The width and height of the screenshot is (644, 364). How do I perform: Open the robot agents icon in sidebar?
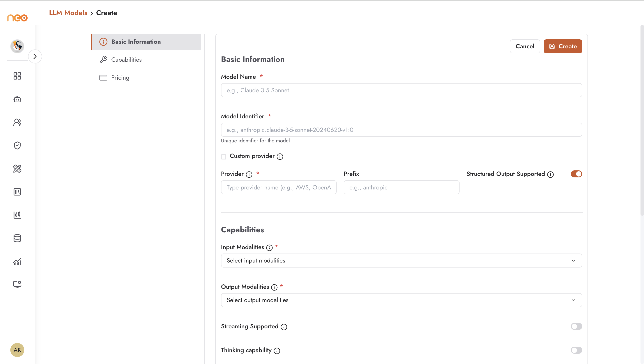point(17,99)
